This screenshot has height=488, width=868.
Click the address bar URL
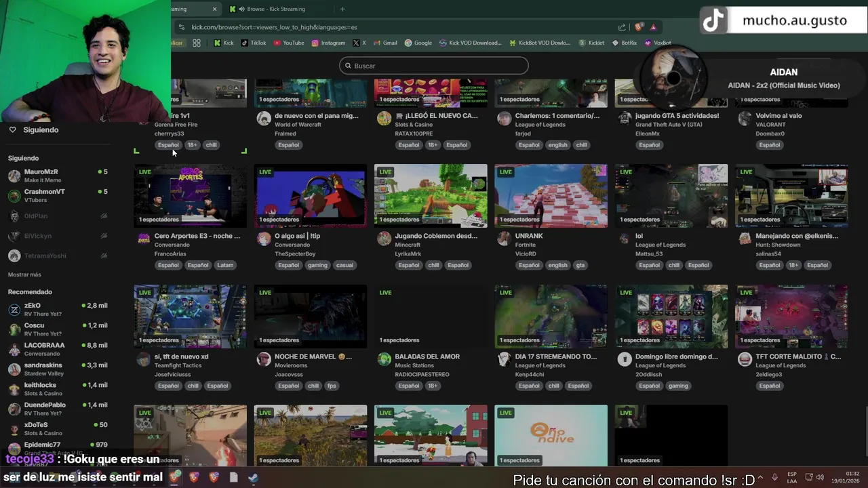[x=275, y=27]
